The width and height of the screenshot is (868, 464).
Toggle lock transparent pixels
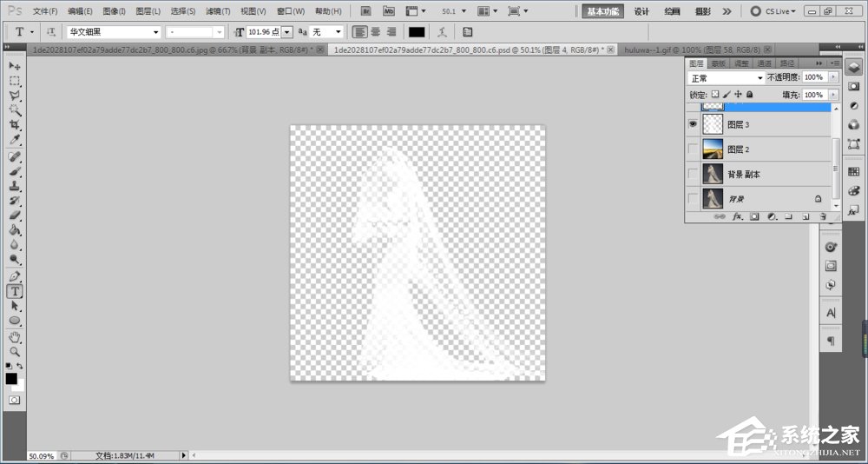point(715,95)
